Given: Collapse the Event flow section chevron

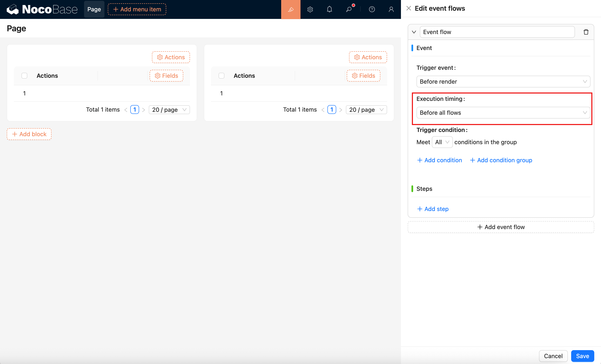Looking at the screenshot, I should coord(414,32).
